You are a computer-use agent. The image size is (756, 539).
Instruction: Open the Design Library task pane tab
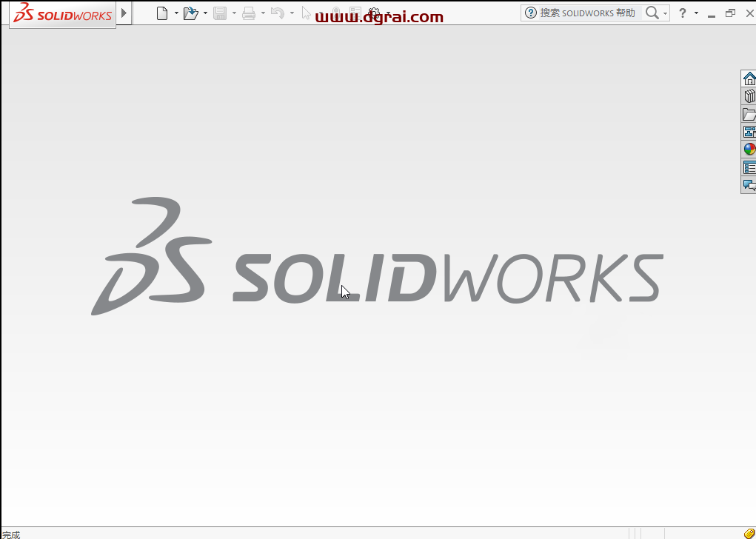pos(749,96)
